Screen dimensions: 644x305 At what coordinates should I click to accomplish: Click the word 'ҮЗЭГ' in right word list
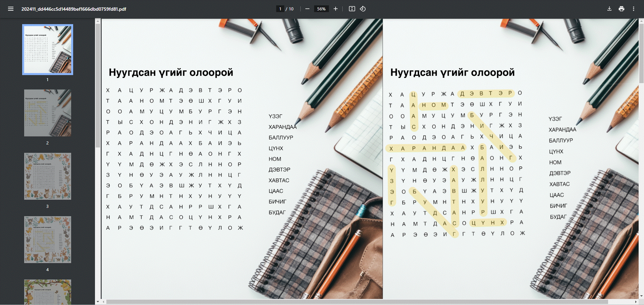point(555,119)
